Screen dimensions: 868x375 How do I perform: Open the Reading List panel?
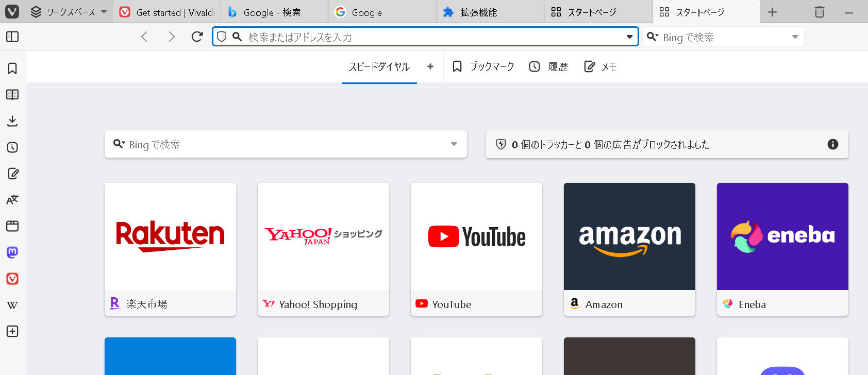[12, 95]
